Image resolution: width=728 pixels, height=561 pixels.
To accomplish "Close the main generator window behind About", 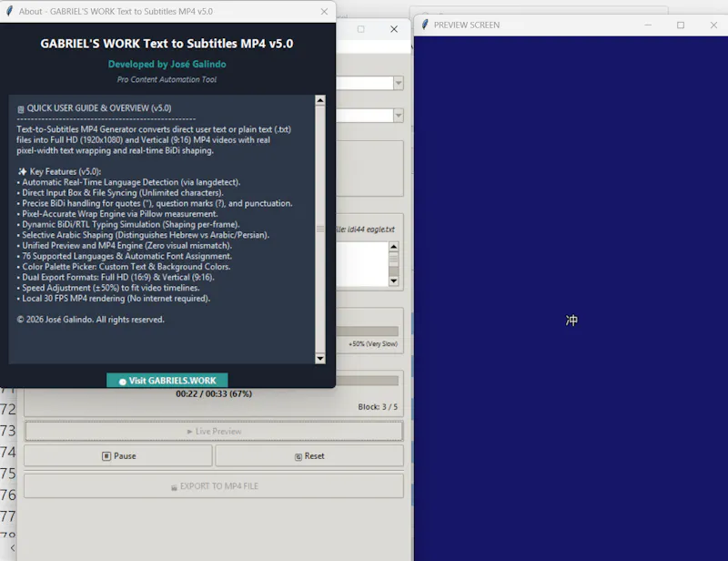I will (394, 29).
